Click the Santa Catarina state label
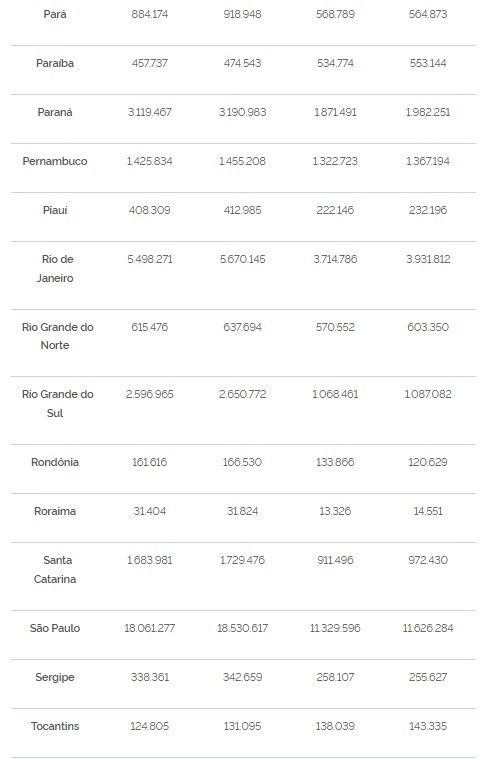This screenshot has height=760, width=485. click(x=55, y=570)
